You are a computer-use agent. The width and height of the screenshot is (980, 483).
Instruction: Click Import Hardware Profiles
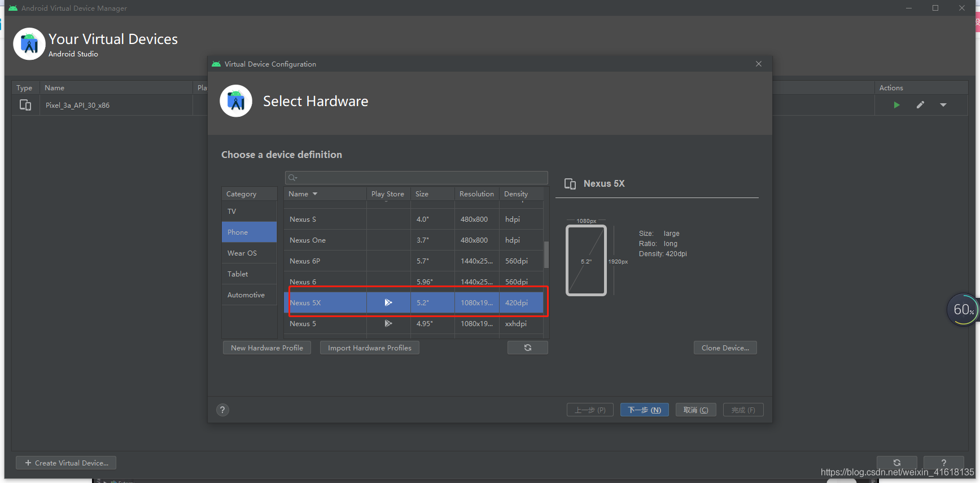(370, 348)
